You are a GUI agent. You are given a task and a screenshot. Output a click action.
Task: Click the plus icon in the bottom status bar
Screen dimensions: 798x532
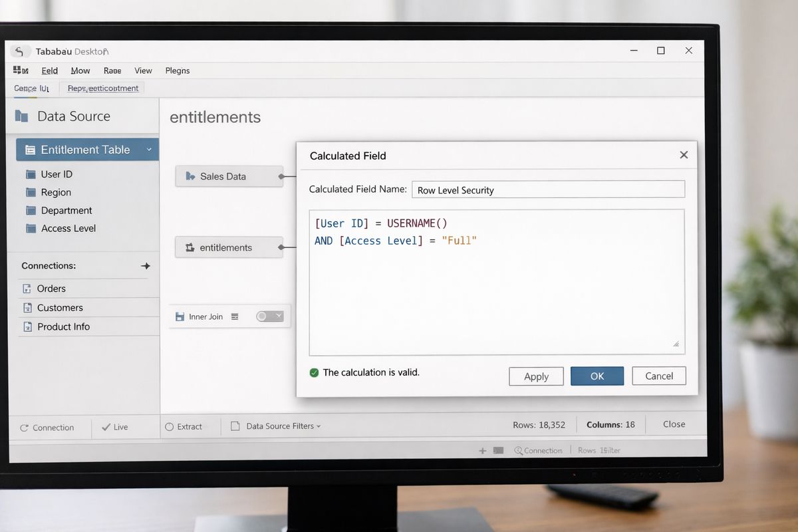click(x=483, y=451)
